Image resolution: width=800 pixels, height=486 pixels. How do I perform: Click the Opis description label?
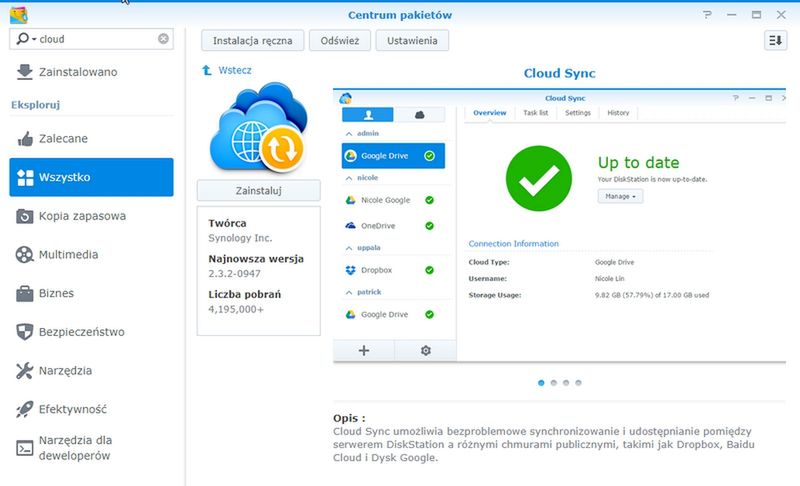pos(349,418)
